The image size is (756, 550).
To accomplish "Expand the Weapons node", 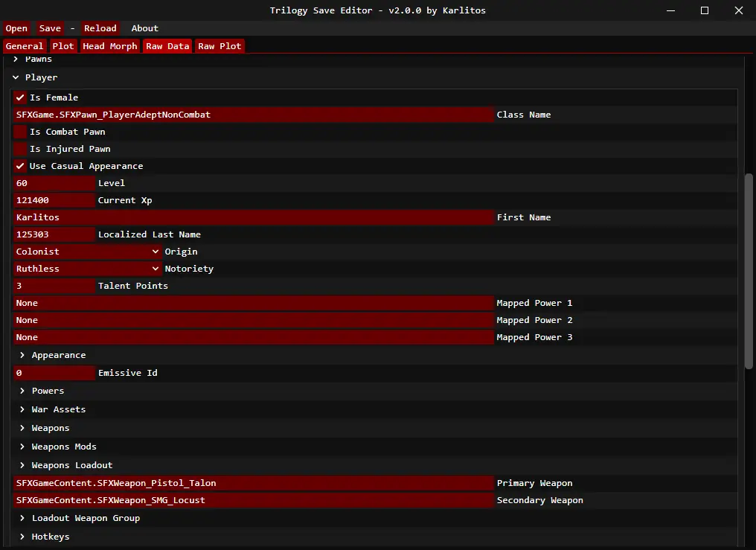I will [x=22, y=428].
